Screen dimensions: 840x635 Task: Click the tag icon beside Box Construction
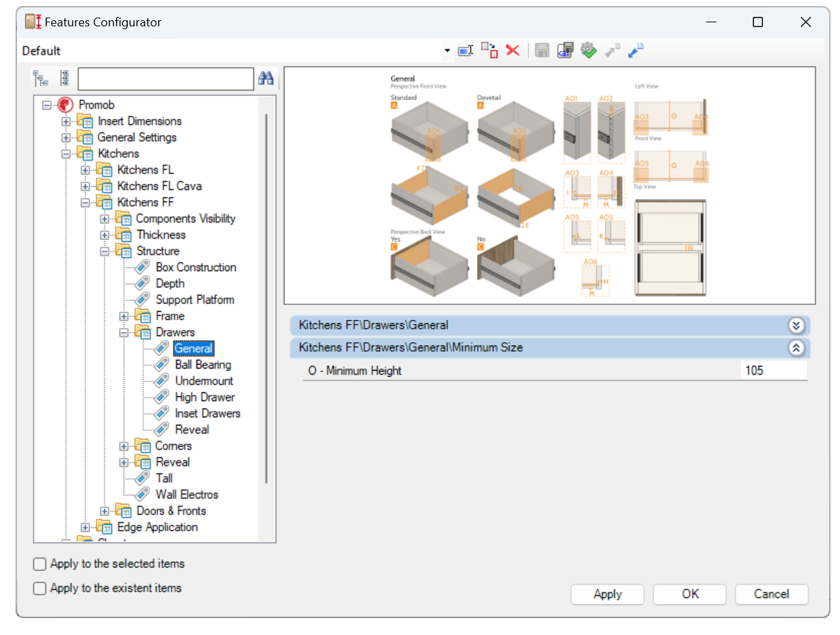click(x=143, y=267)
